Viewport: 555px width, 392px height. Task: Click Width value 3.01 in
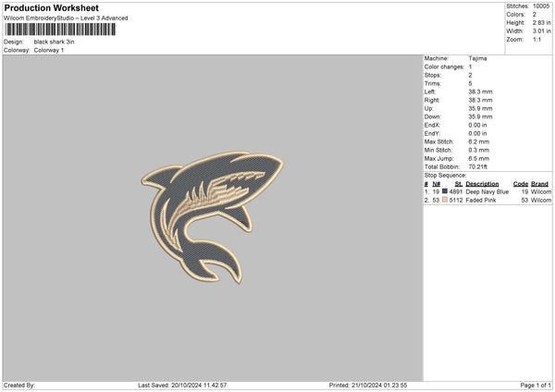point(541,31)
